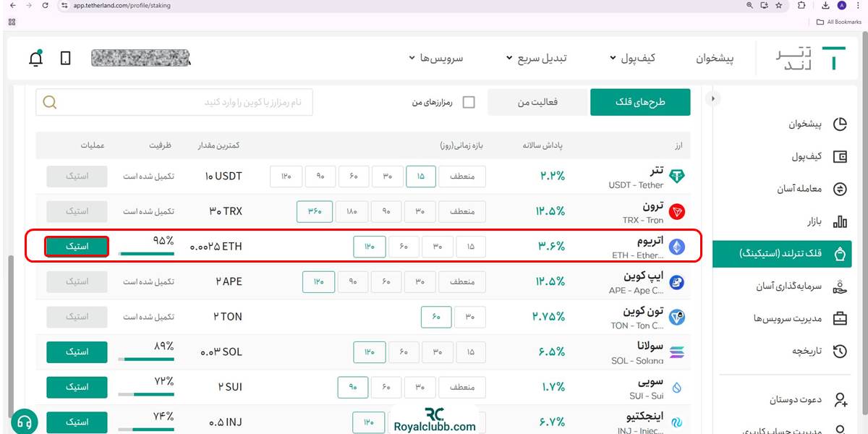Select the ۱۸۰ day duration for Tron
The width and height of the screenshot is (868, 434).
click(352, 211)
